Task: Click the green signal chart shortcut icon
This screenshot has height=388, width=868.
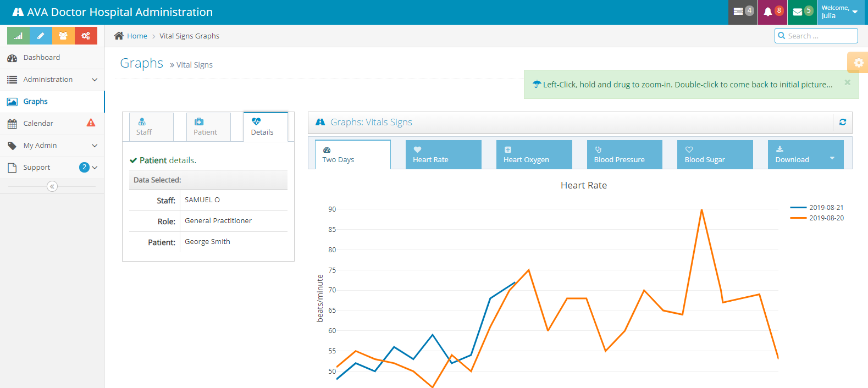Action: coord(18,36)
